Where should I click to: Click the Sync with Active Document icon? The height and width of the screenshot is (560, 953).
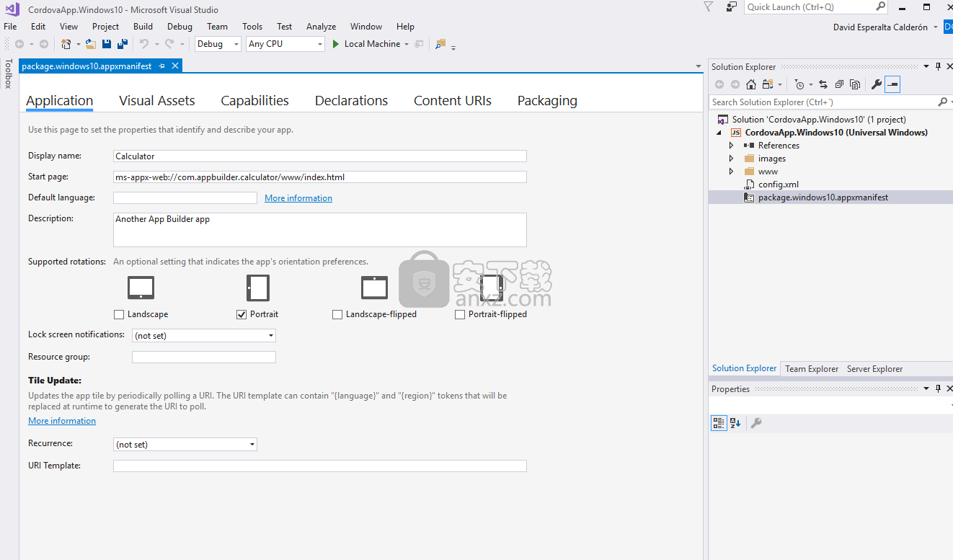823,84
